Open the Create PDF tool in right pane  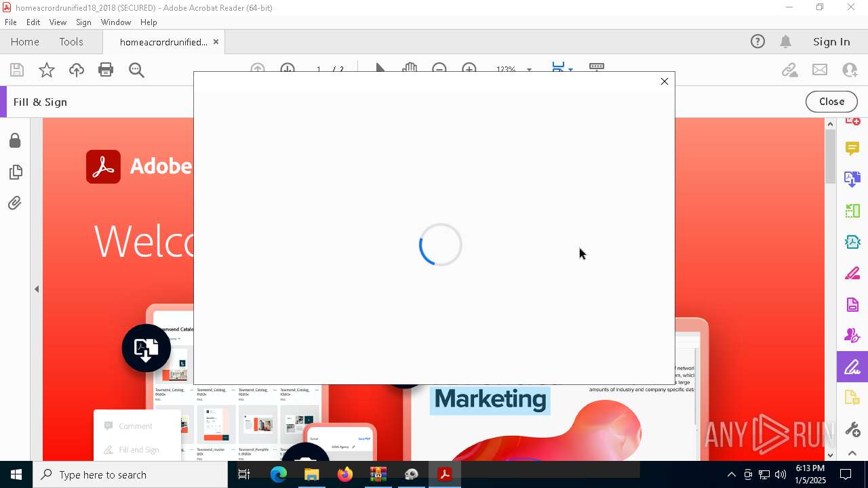point(852,122)
